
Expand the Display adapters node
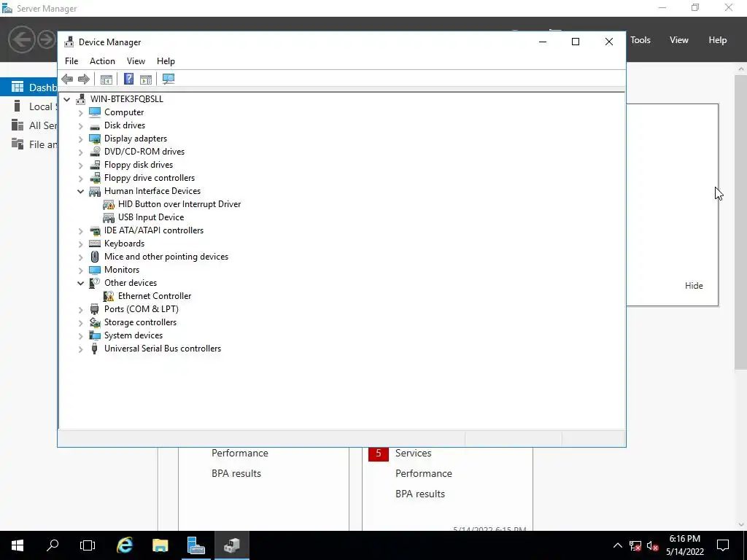pyautogui.click(x=80, y=139)
